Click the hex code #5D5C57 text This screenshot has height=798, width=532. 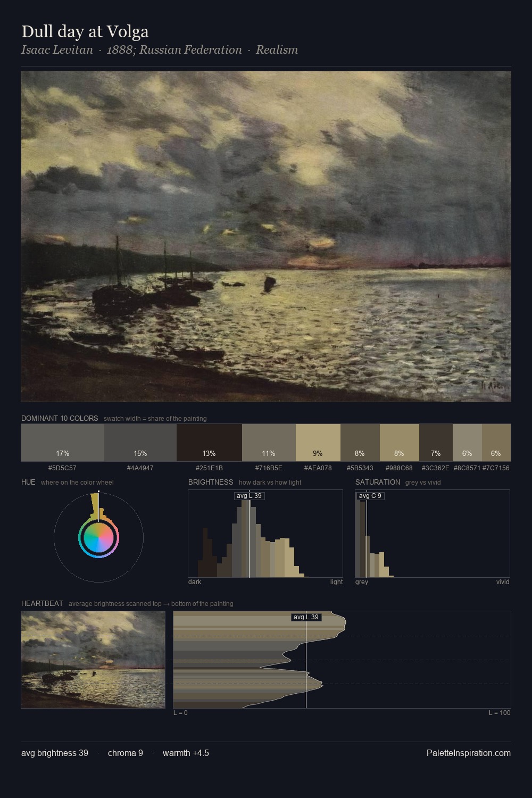(62, 468)
